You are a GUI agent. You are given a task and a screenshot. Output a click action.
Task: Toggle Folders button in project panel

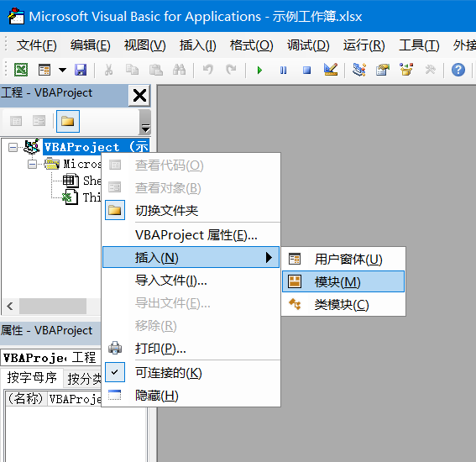(68, 121)
